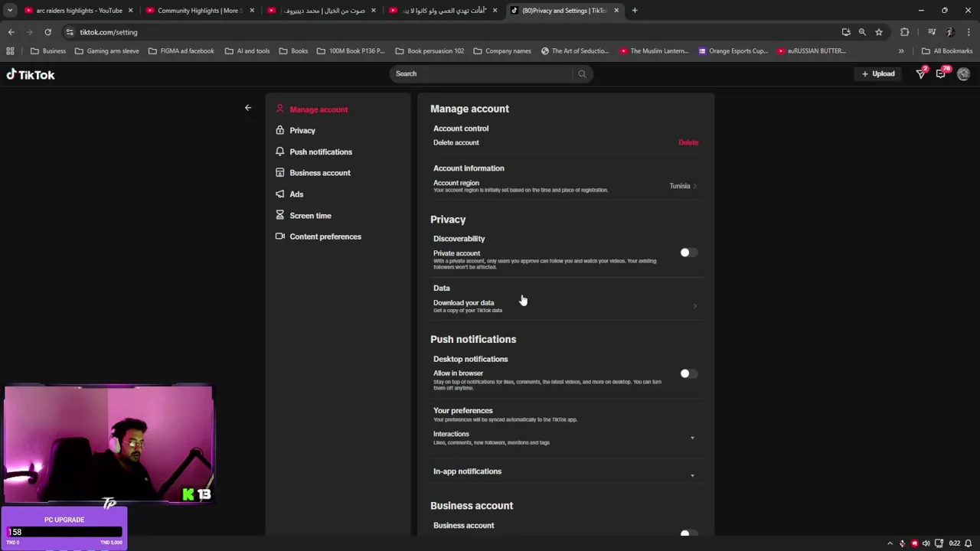980x551 pixels.
Task: Click the system volume icon
Action: pos(926,543)
